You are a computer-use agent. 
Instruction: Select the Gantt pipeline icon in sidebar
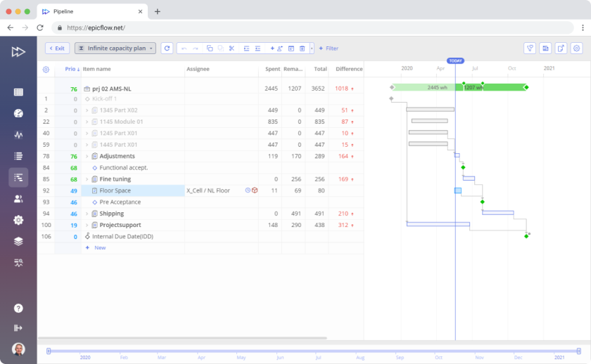[x=18, y=177]
